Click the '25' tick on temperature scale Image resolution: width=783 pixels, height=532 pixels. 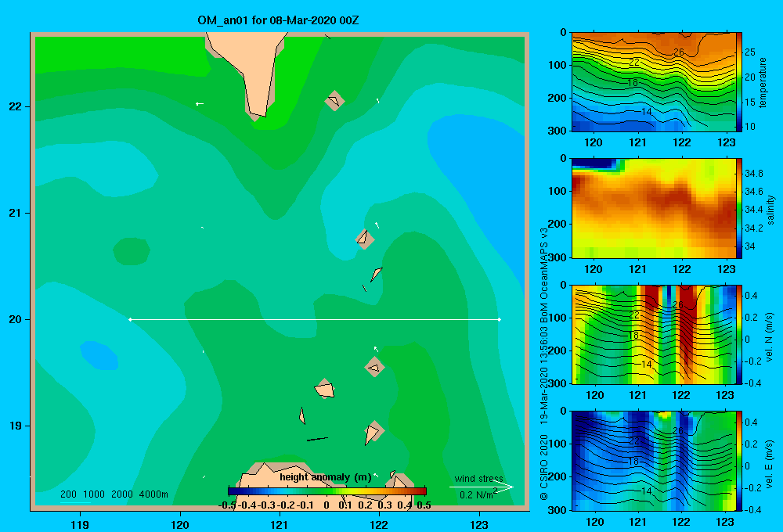pyautogui.click(x=750, y=52)
